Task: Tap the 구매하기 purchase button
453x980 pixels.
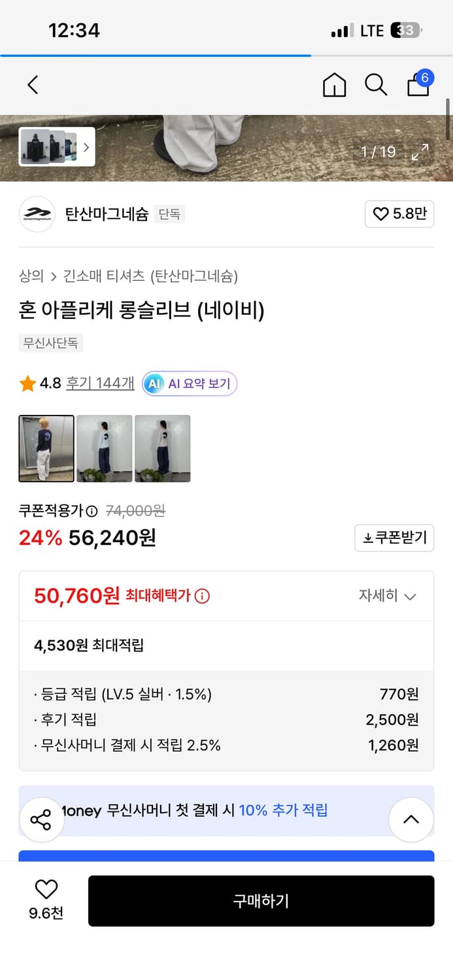Action: point(261,901)
